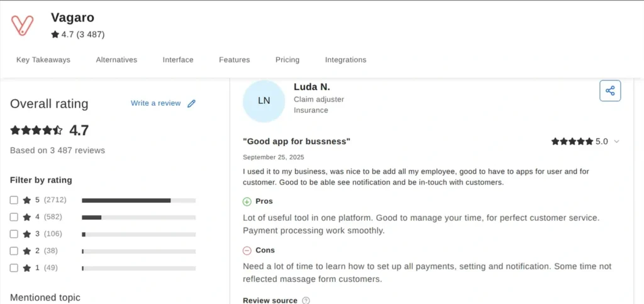Check the 5 star filter checkbox
This screenshot has width=644, height=304.
coord(14,200)
